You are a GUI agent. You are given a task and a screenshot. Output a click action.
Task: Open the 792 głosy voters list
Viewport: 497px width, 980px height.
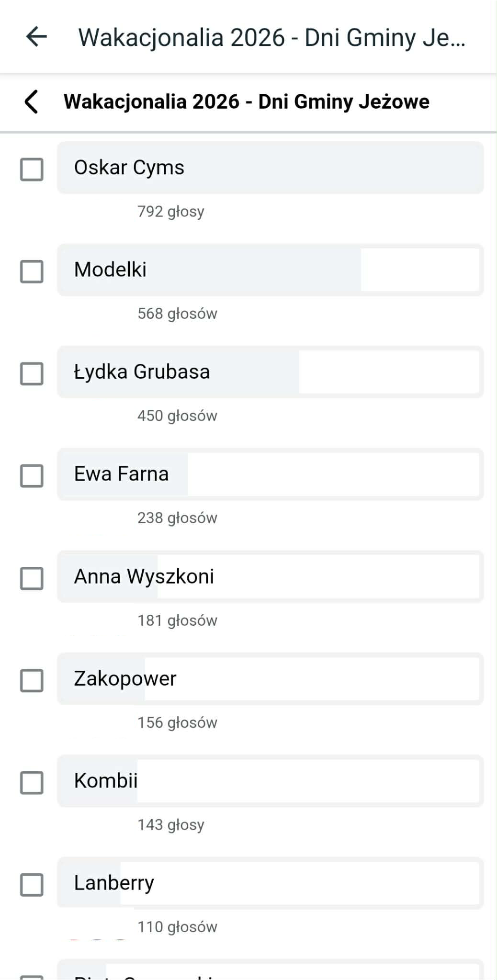coord(170,211)
